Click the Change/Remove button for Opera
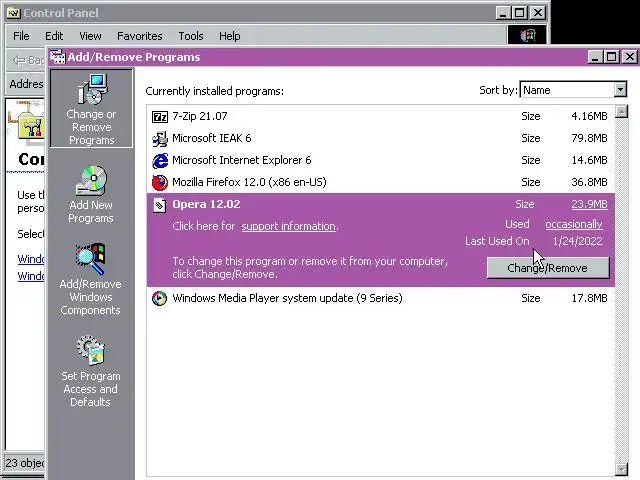The width and height of the screenshot is (640, 480). (548, 268)
